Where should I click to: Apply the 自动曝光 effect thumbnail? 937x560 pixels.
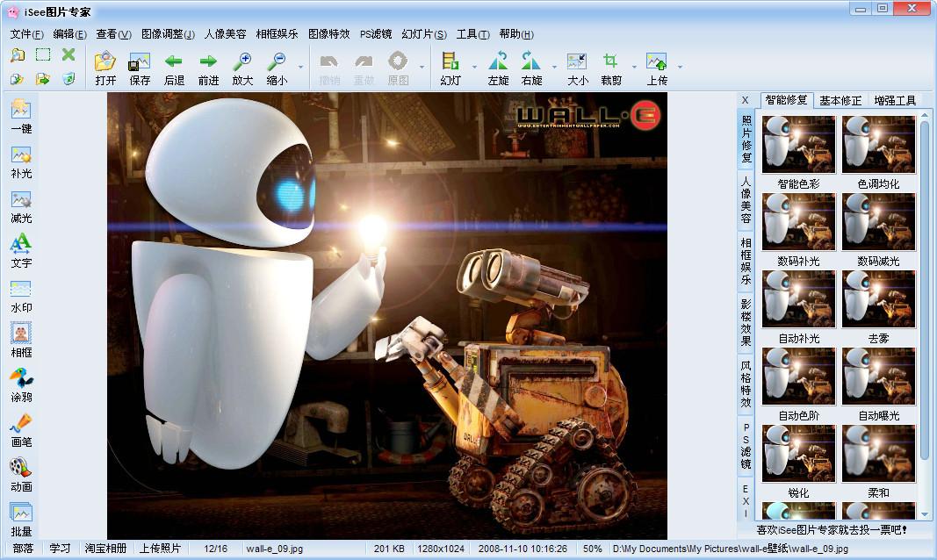878,377
